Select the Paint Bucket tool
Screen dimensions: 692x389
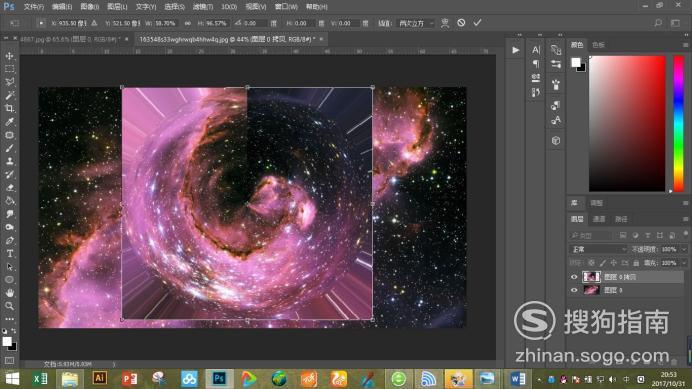9,201
